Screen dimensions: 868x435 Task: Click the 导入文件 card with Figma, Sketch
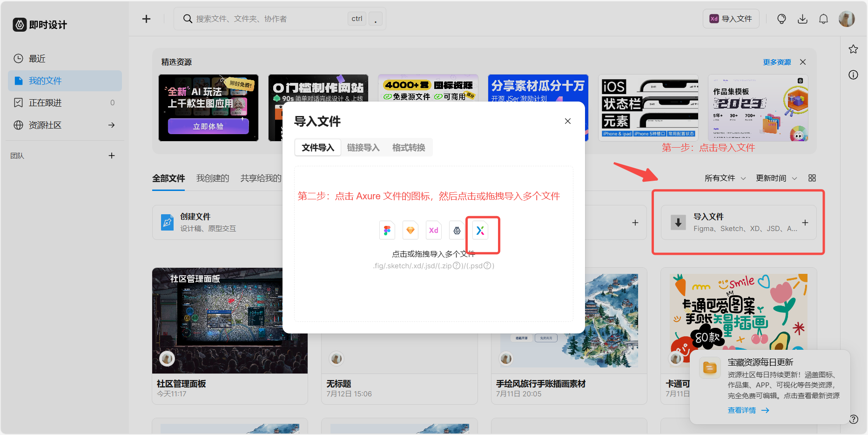tap(739, 223)
